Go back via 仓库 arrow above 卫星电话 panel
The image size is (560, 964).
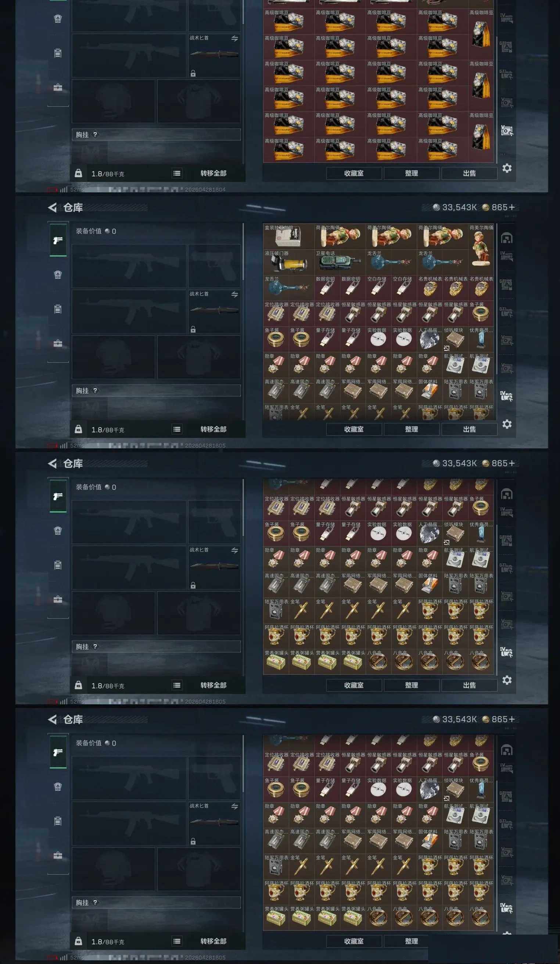click(x=53, y=207)
